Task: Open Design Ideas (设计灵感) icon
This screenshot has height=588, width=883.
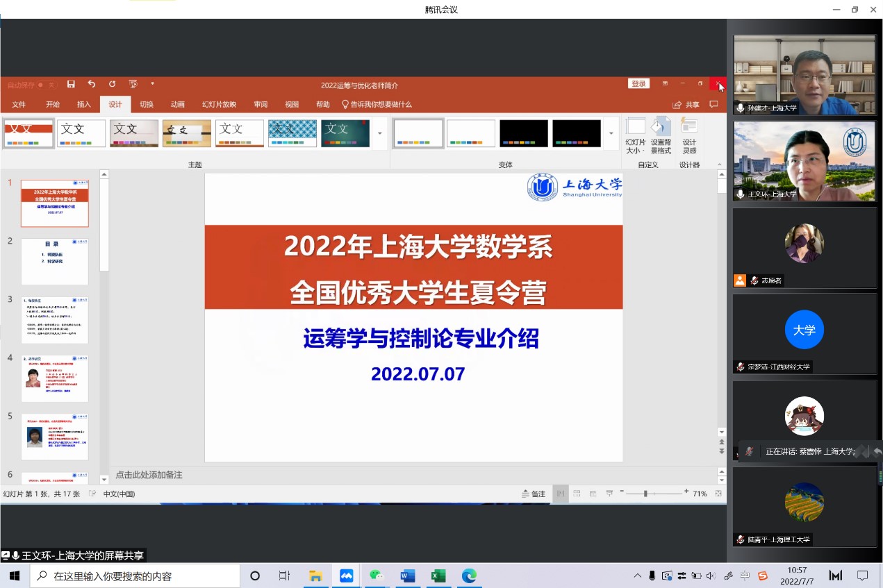Action: pyautogui.click(x=689, y=135)
